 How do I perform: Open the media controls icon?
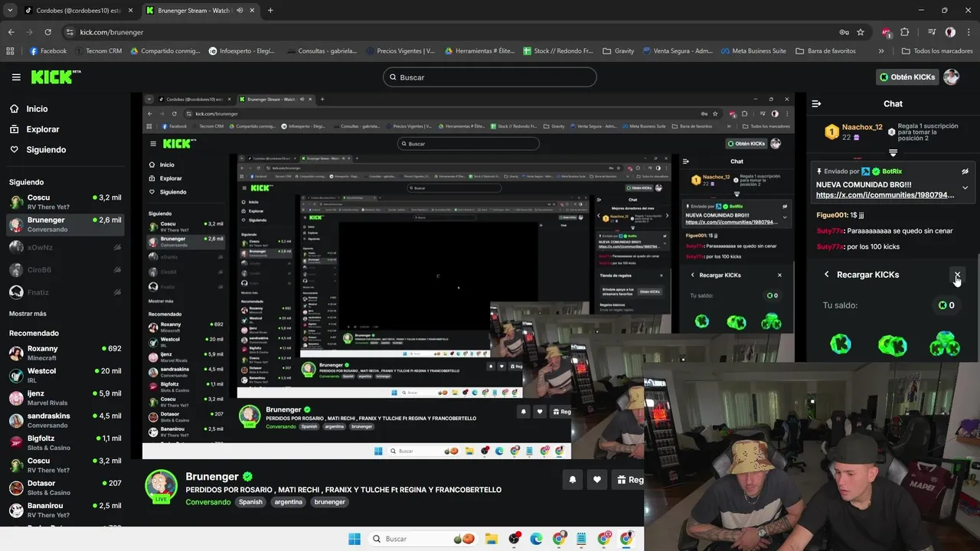[x=932, y=32]
